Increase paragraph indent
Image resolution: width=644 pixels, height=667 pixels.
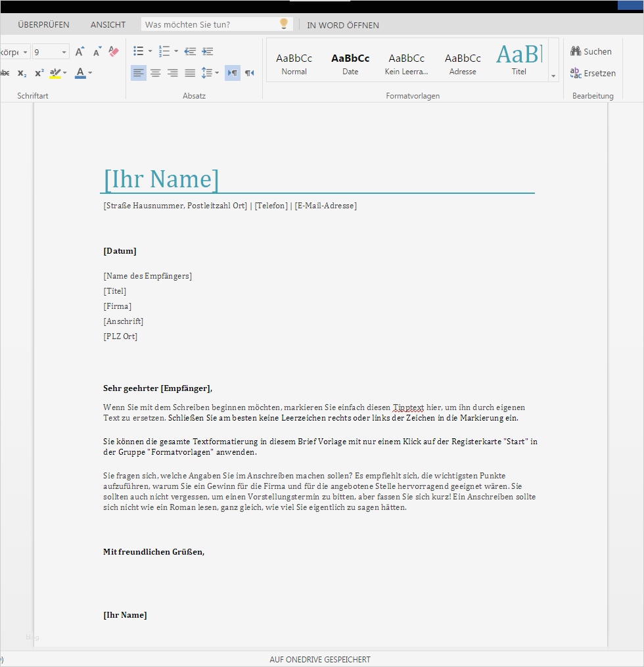coord(208,51)
